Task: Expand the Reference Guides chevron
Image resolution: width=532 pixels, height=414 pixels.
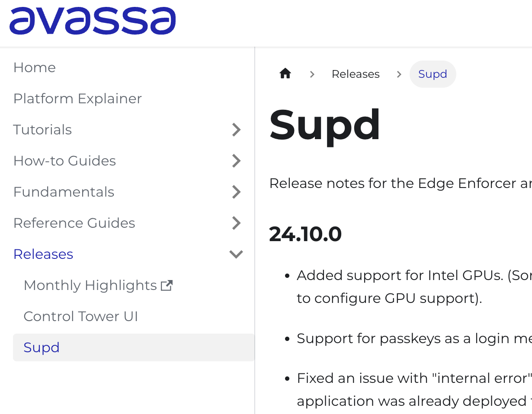Action: [236, 223]
